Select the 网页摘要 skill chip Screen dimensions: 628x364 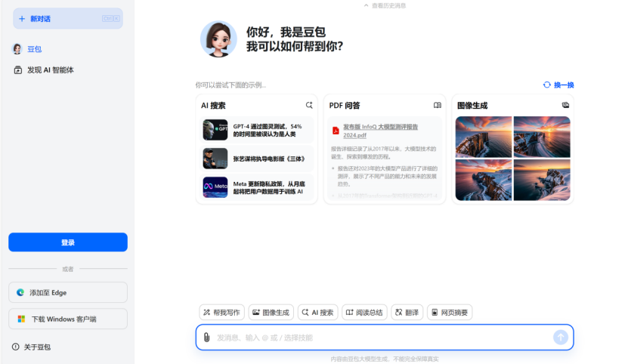click(x=450, y=313)
